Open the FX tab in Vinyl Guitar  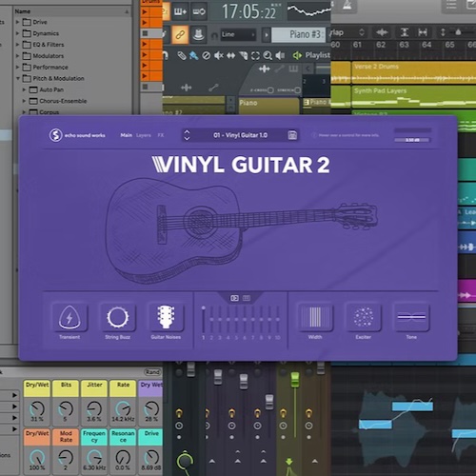pos(161,135)
